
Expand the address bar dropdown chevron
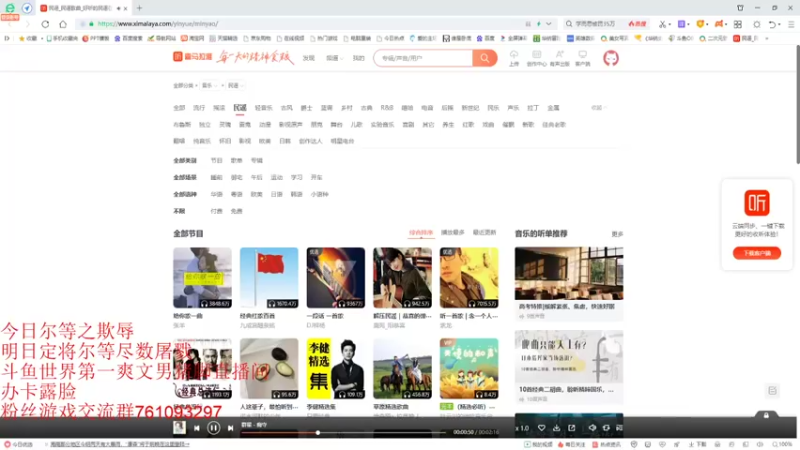pos(548,24)
